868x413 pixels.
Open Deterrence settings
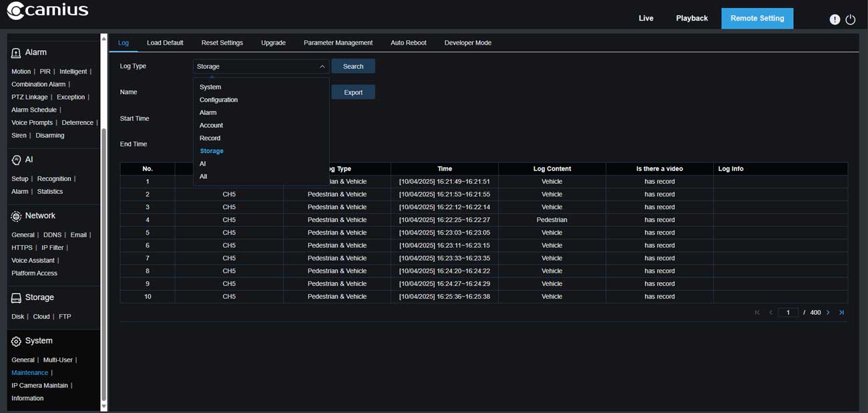tap(77, 122)
